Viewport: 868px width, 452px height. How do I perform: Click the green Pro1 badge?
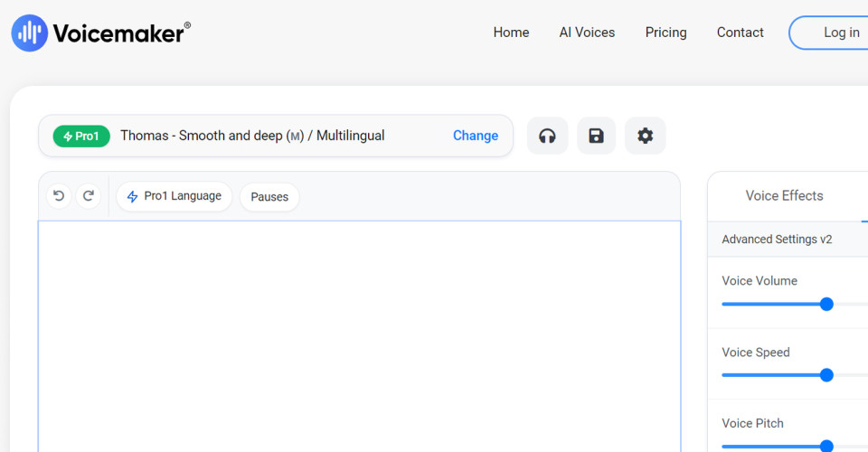(x=81, y=136)
